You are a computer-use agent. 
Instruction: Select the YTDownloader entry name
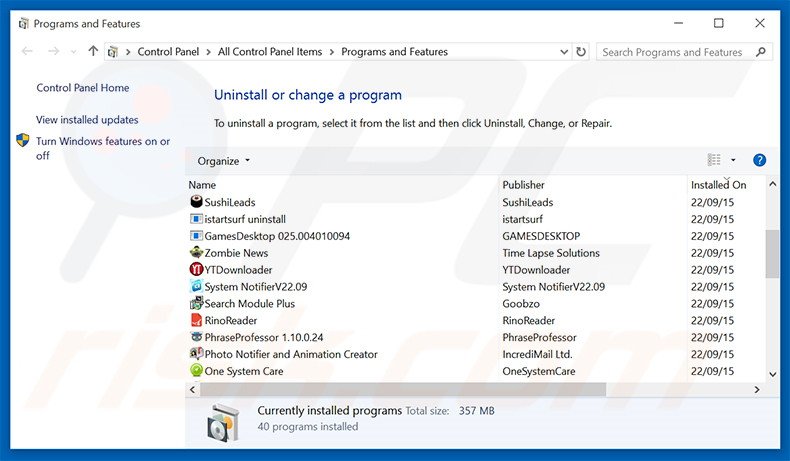pyautogui.click(x=238, y=270)
